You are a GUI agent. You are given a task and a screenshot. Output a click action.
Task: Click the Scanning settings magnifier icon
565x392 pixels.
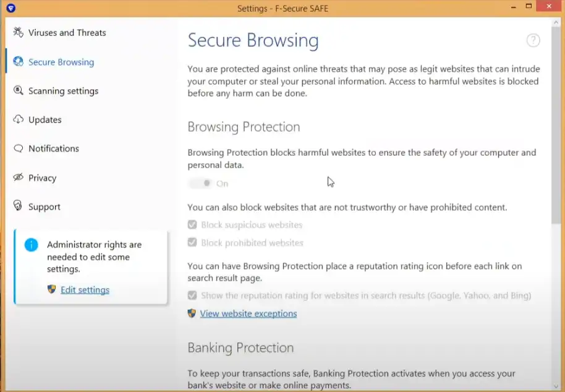tap(18, 91)
